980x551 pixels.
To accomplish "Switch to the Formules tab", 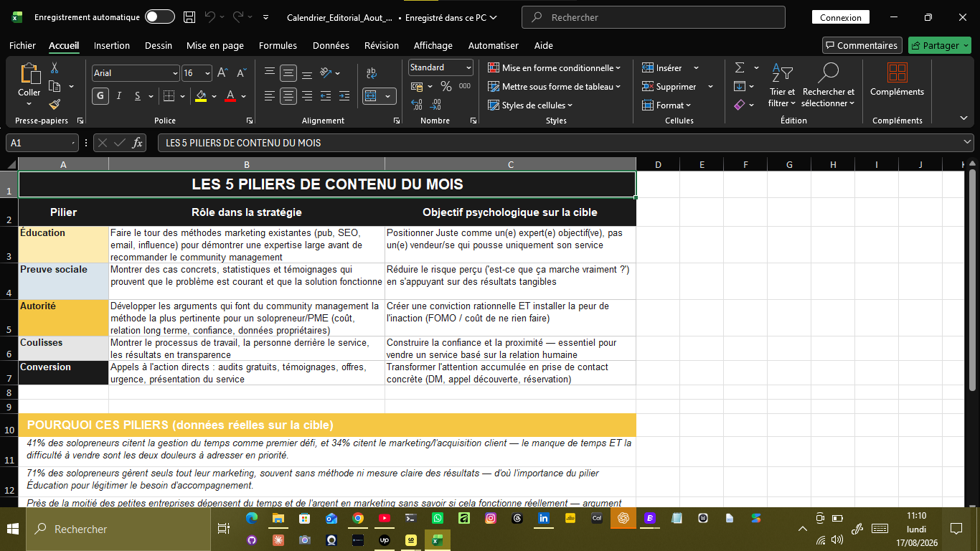I will coord(278,45).
